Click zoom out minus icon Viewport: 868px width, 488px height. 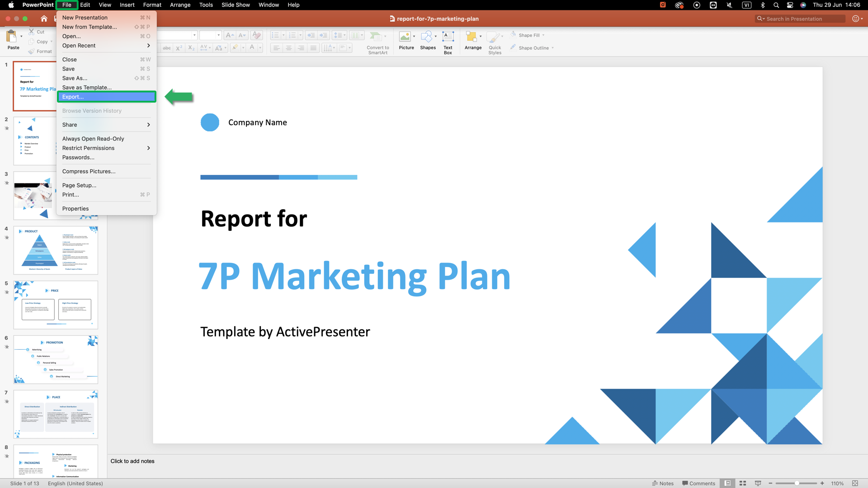[x=770, y=483]
